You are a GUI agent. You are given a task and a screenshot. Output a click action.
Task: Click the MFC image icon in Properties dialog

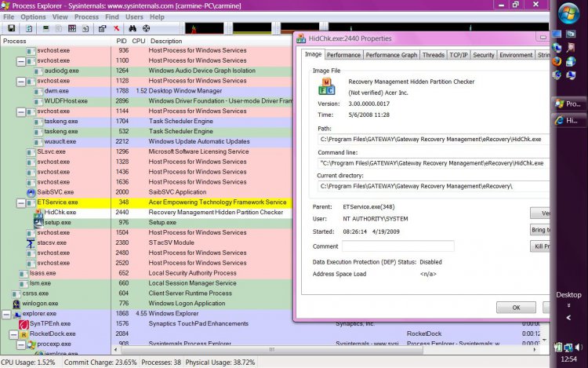point(327,86)
